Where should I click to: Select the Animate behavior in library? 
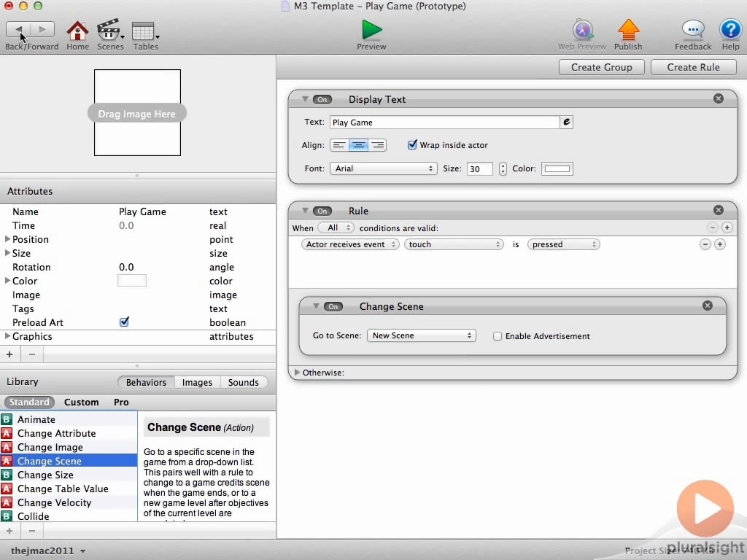[x=69, y=419]
